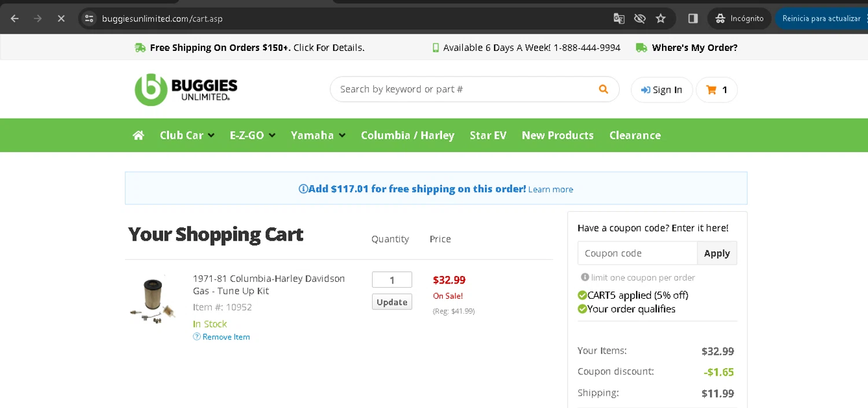Click the Shipping $11.99 value
This screenshot has width=868, height=408.
[x=718, y=394]
